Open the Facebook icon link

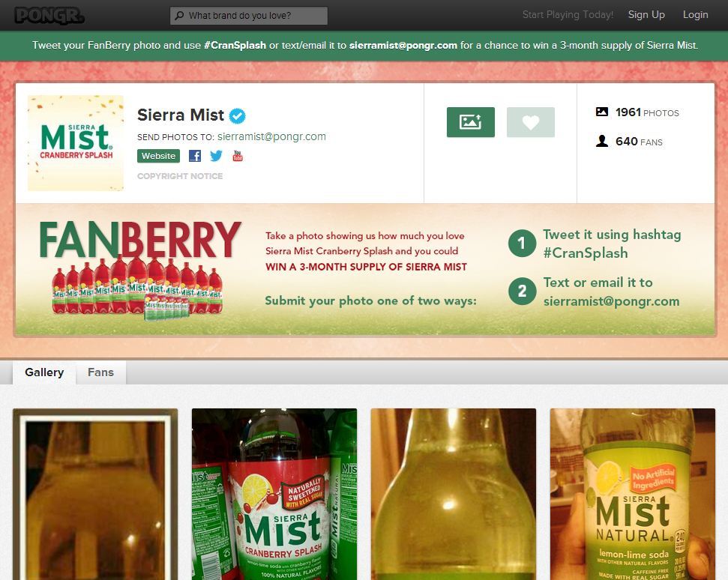click(x=195, y=156)
